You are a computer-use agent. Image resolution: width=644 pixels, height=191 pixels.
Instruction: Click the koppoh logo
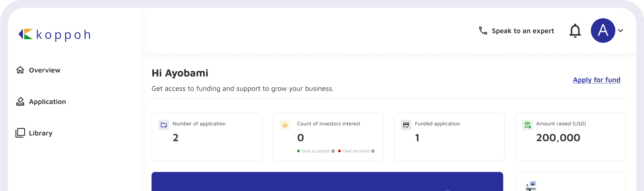54,35
